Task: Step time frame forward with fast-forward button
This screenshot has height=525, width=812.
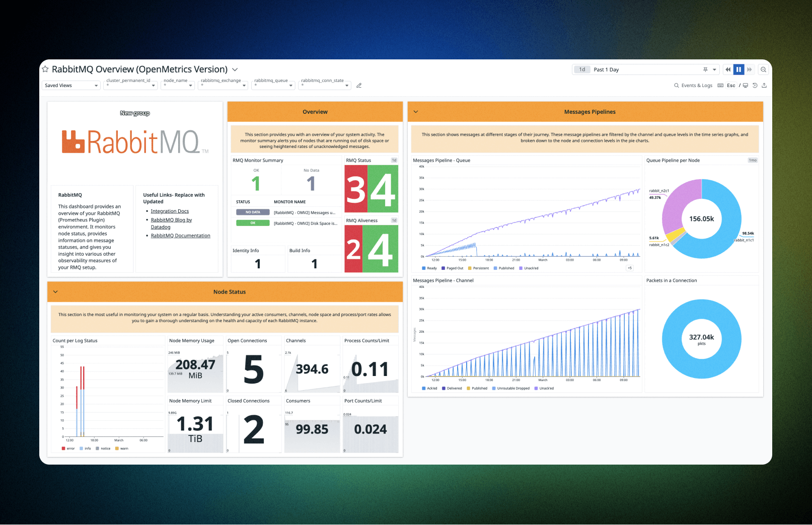Action: point(750,69)
